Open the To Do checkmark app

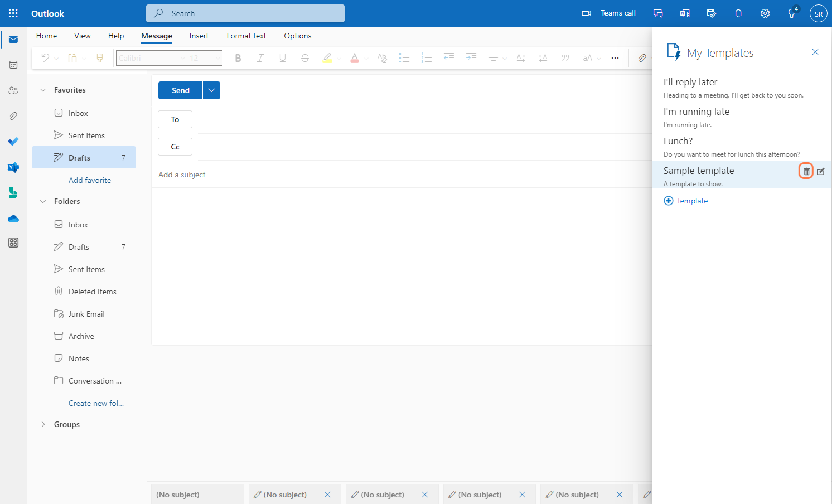click(13, 142)
